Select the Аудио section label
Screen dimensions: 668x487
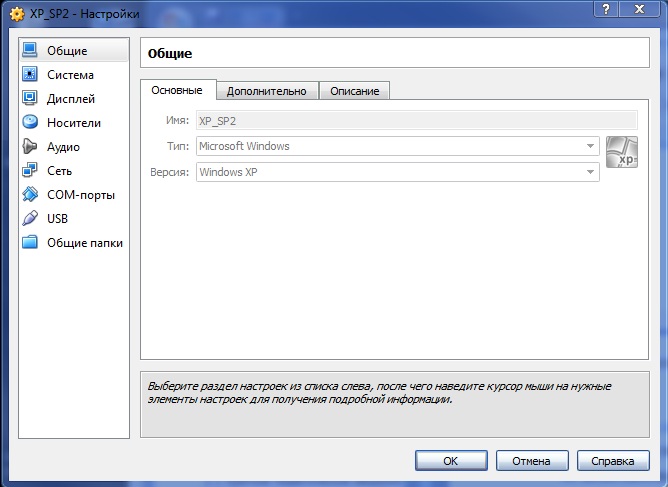click(x=63, y=147)
